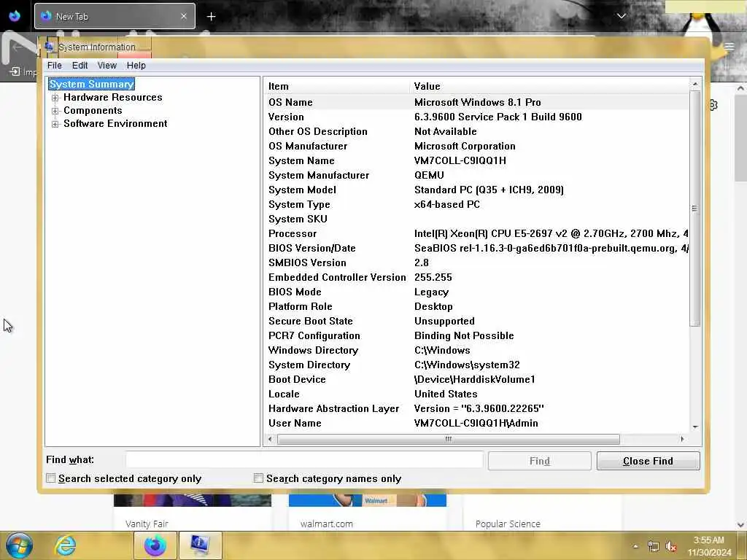The height and width of the screenshot is (560, 747).
Task: Select the Windows Directory row
Action: pos(476,351)
